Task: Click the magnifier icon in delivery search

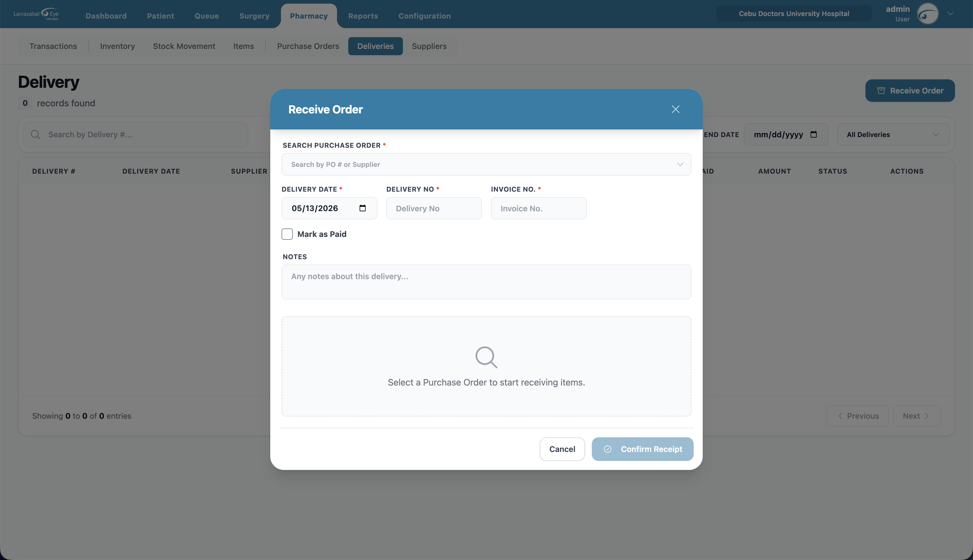Action: click(x=35, y=134)
